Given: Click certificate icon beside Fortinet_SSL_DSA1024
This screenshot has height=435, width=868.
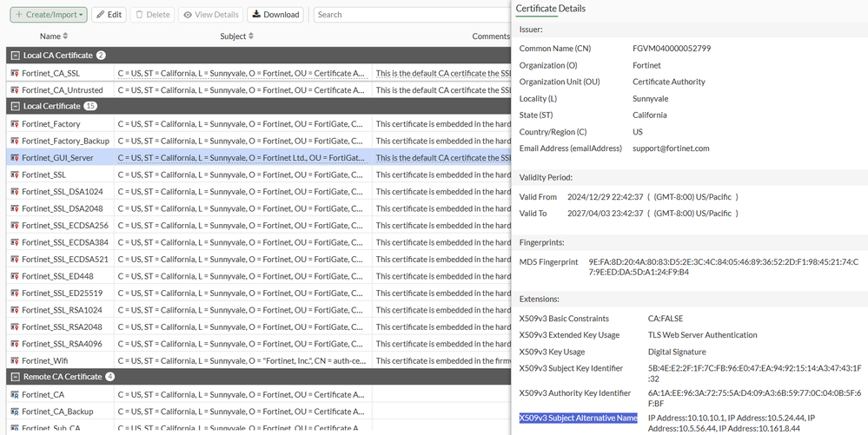Looking at the screenshot, I should [15, 192].
